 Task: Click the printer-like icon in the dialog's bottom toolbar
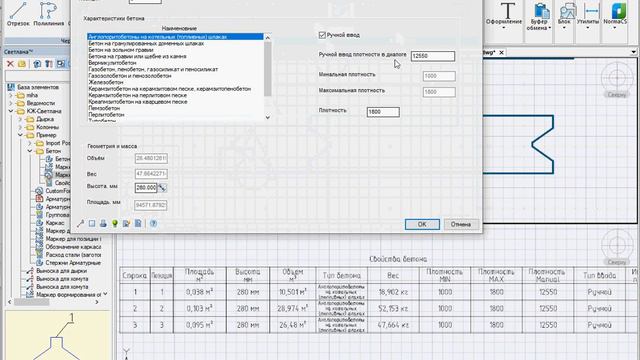[103, 224]
